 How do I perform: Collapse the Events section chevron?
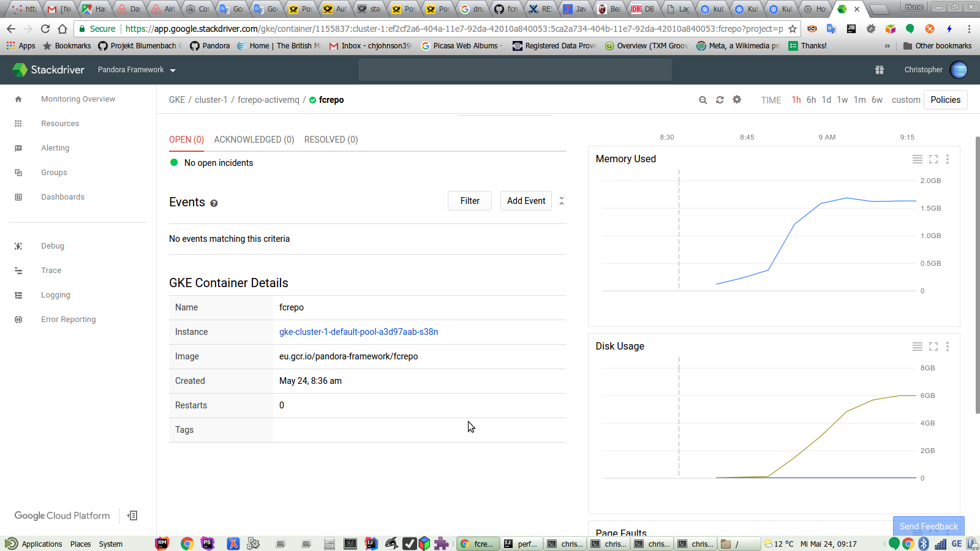coord(562,201)
